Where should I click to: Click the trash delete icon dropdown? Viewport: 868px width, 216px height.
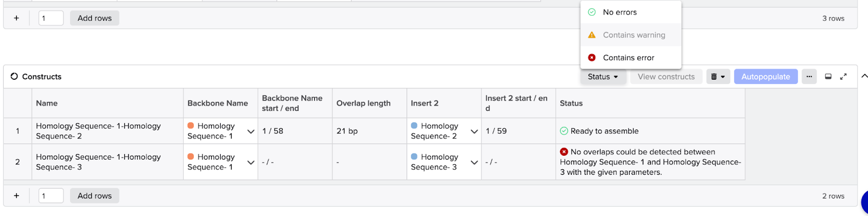[718, 77]
